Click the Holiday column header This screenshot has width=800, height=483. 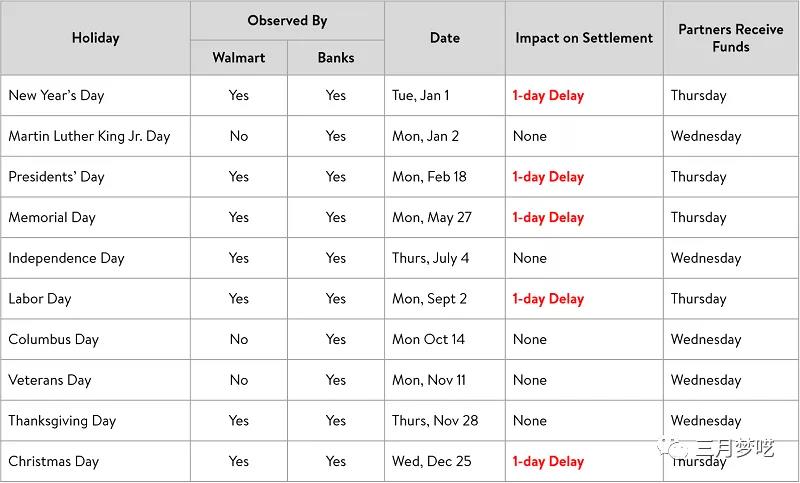pyautogui.click(x=95, y=38)
